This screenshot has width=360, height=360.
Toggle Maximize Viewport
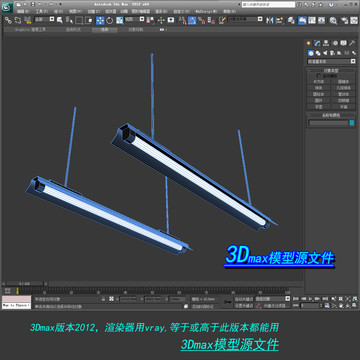pyautogui.click(x=354, y=305)
